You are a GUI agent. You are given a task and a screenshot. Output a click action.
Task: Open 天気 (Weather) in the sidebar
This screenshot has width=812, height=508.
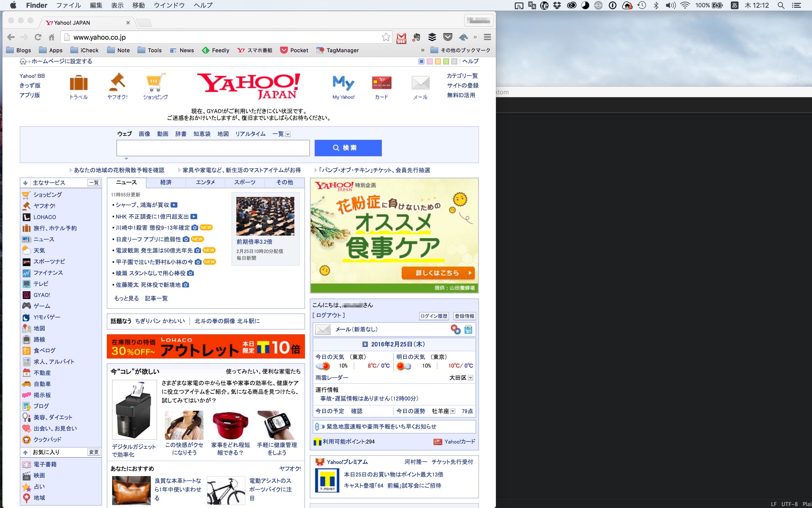(39, 250)
